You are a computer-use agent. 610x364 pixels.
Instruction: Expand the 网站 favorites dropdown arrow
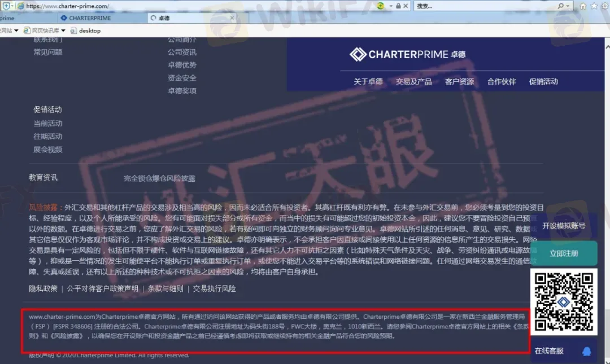16,30
